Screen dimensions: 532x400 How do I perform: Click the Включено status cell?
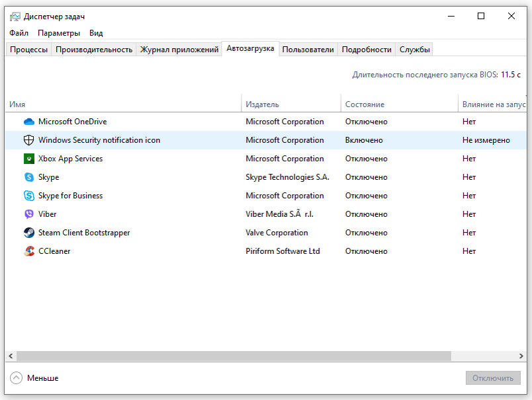[364, 140]
